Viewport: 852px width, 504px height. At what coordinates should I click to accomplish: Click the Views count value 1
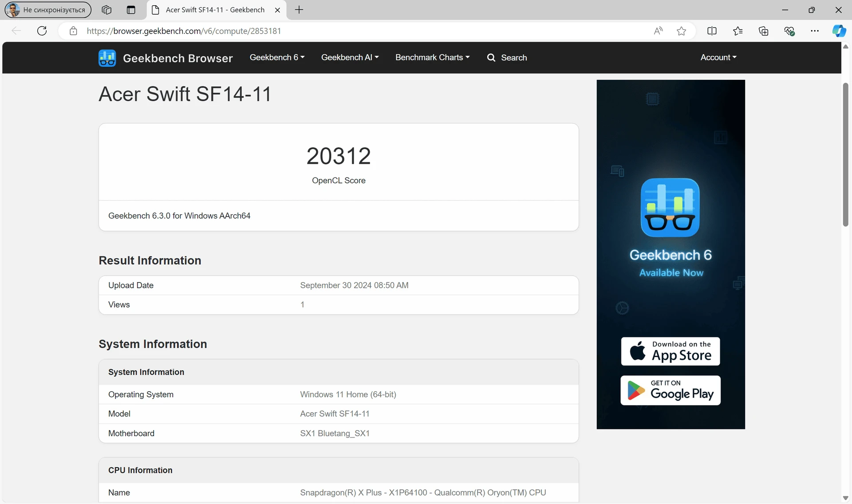tap(302, 305)
